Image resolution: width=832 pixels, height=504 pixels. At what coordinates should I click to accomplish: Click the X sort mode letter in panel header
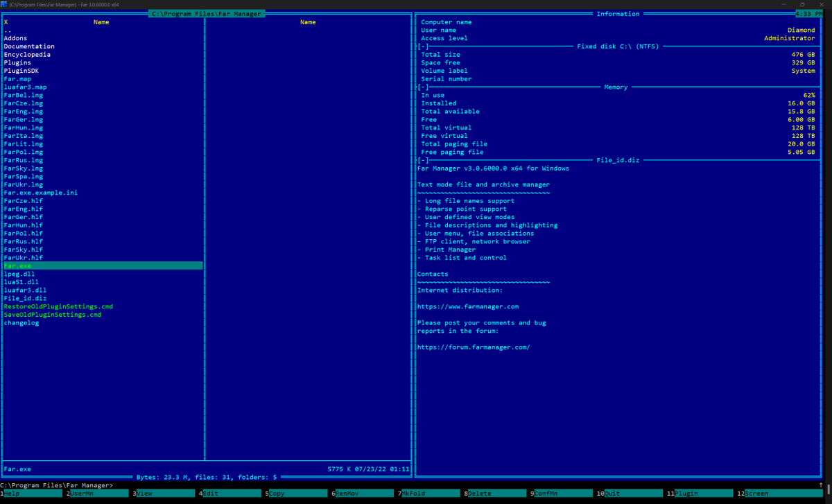point(6,22)
